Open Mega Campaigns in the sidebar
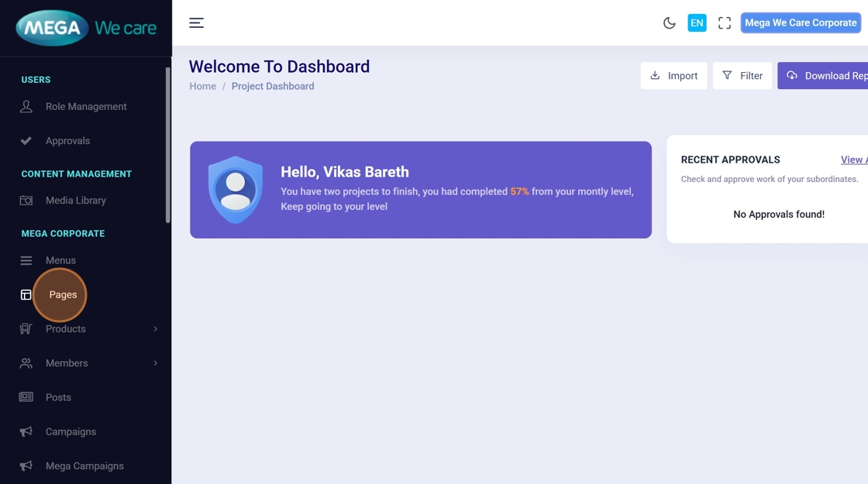This screenshot has width=868, height=484. point(84,466)
